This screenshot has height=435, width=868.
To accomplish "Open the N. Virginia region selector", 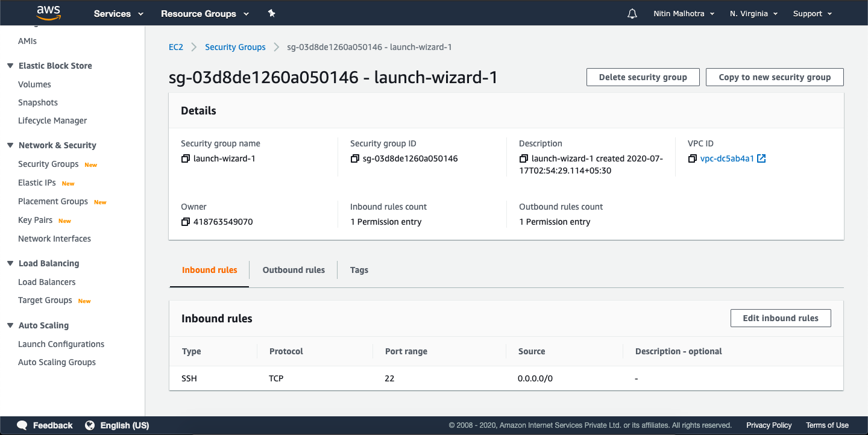I will pyautogui.click(x=754, y=13).
